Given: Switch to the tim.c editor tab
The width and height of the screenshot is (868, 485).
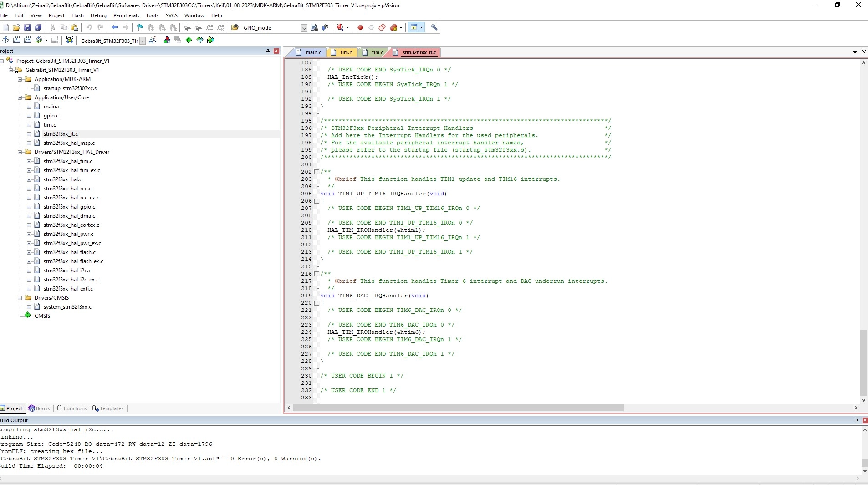Looking at the screenshot, I should tap(373, 52).
